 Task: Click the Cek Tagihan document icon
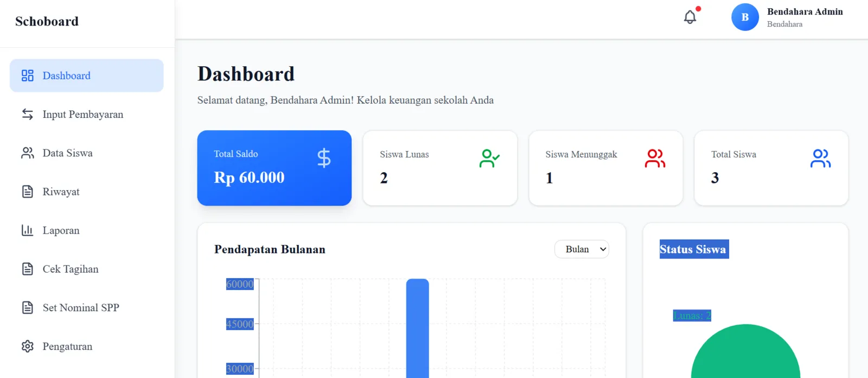[x=28, y=269]
